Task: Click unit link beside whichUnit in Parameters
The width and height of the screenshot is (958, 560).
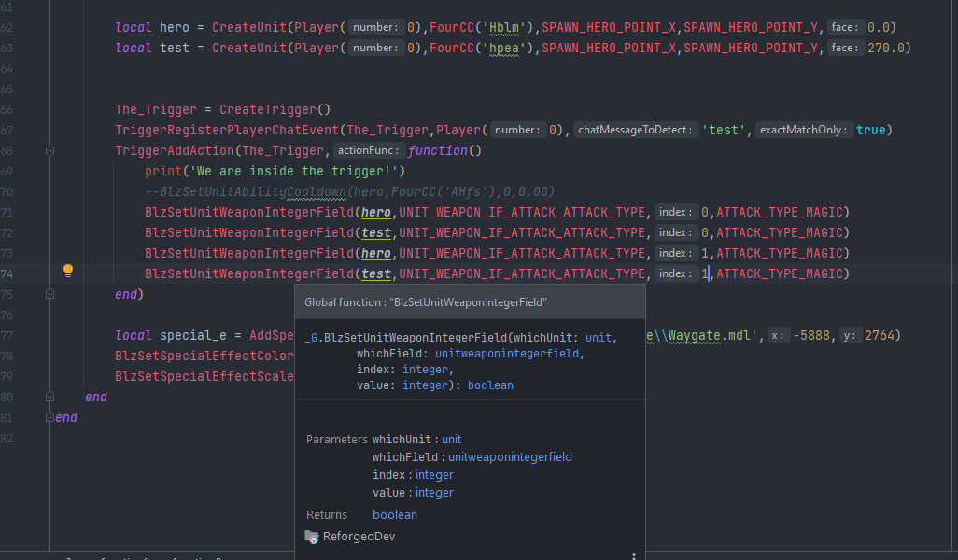Action: click(451, 439)
